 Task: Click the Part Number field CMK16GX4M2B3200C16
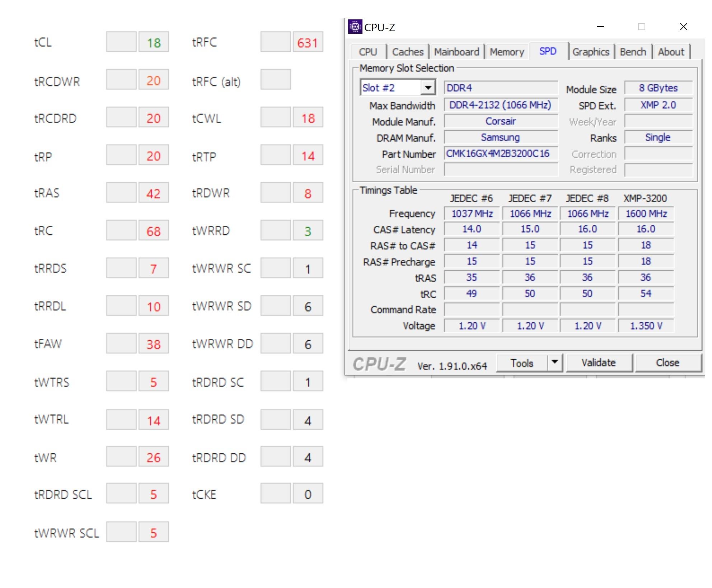pyautogui.click(x=501, y=154)
